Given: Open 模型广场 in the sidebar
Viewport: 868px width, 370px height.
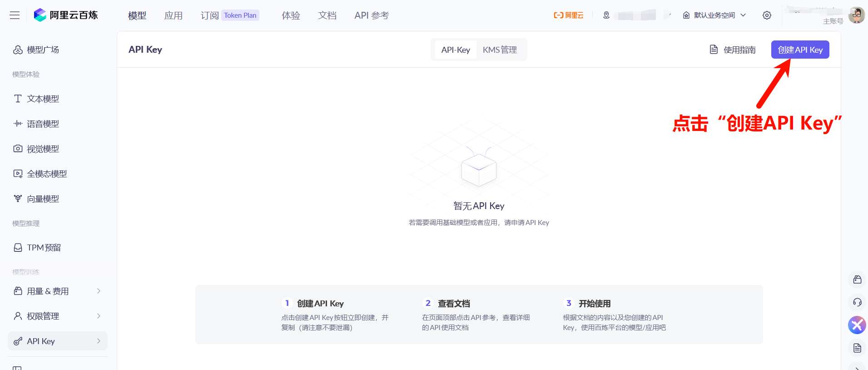Looking at the screenshot, I should (43, 50).
